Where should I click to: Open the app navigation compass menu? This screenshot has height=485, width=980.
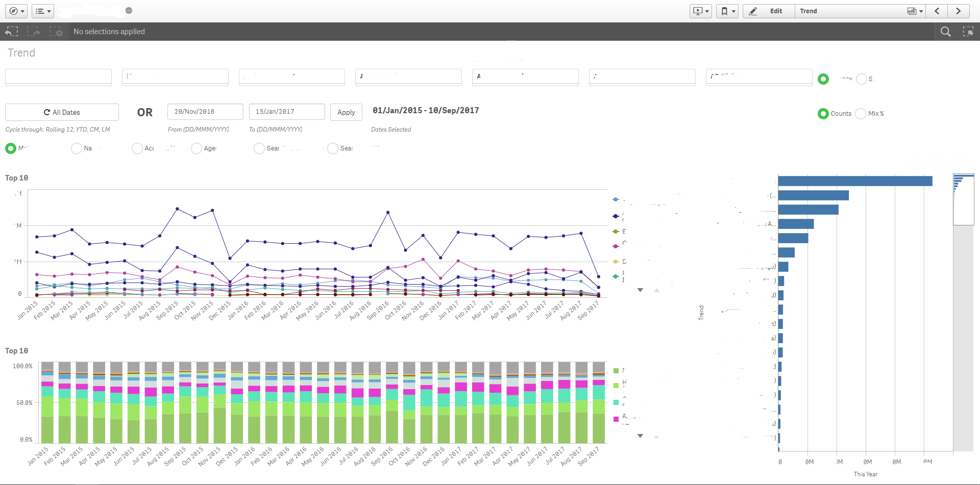click(16, 11)
